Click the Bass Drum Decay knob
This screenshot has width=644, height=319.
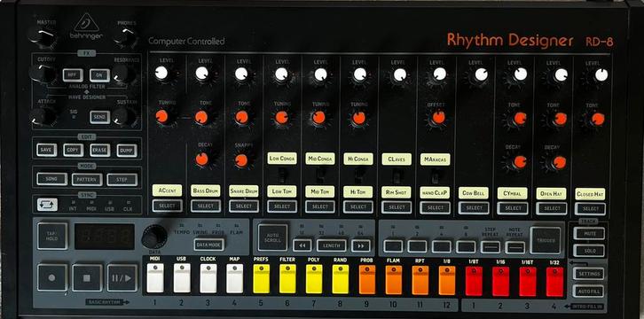[201, 159]
